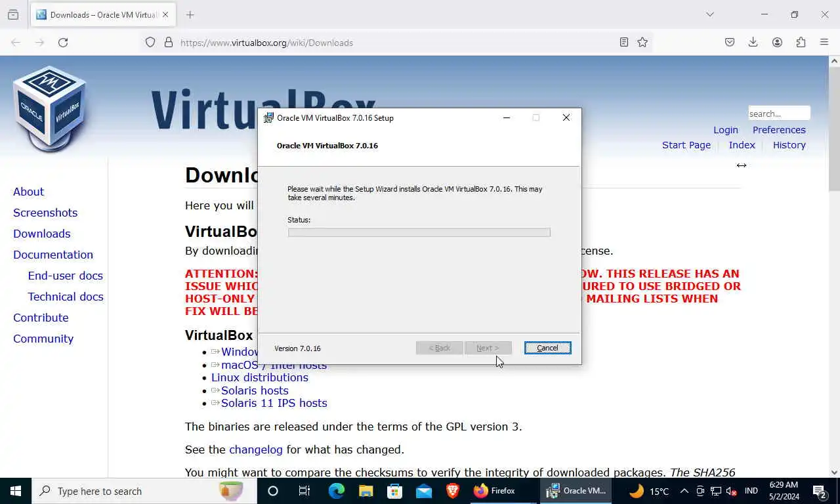
Task: Click the network tray icon
Action: (716, 491)
